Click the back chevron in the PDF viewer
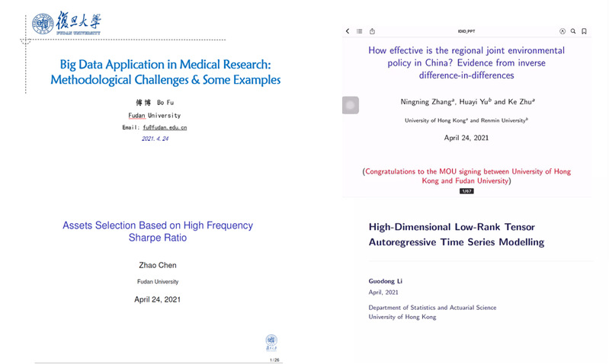 coord(348,31)
